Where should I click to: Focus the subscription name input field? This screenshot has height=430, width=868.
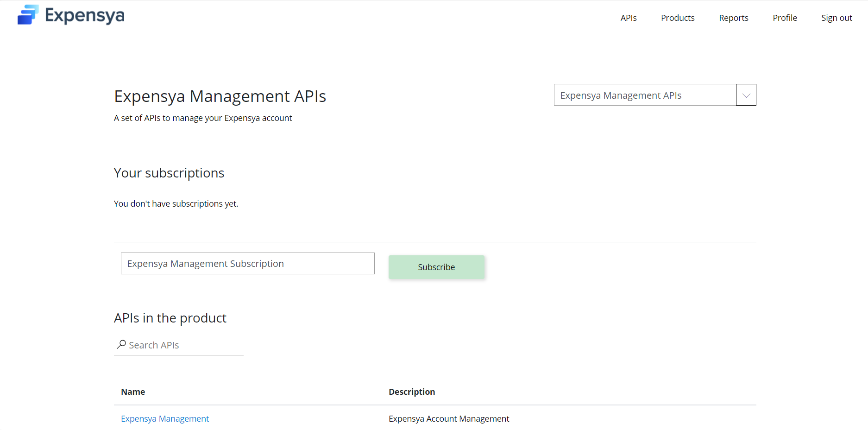(x=247, y=264)
